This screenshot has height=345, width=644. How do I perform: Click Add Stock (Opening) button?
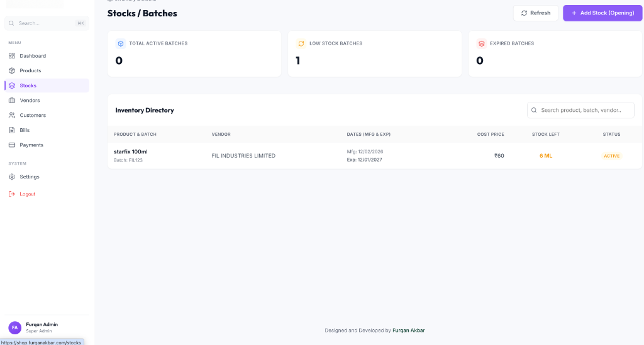[602, 13]
